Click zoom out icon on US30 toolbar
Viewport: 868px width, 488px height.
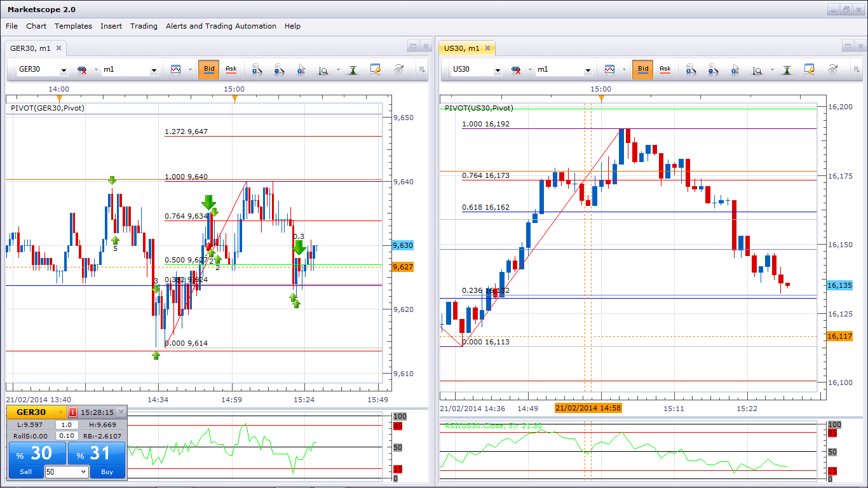pyautogui.click(x=713, y=69)
